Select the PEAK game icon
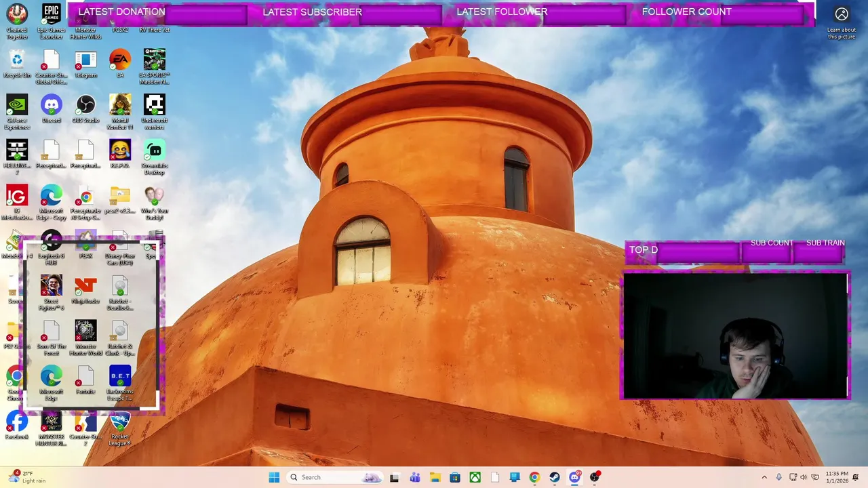Image resolution: width=868 pixels, height=488 pixels. pyautogui.click(x=85, y=245)
